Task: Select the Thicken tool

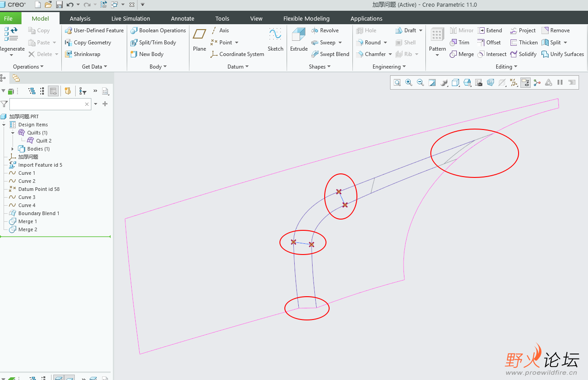Action: (x=524, y=43)
